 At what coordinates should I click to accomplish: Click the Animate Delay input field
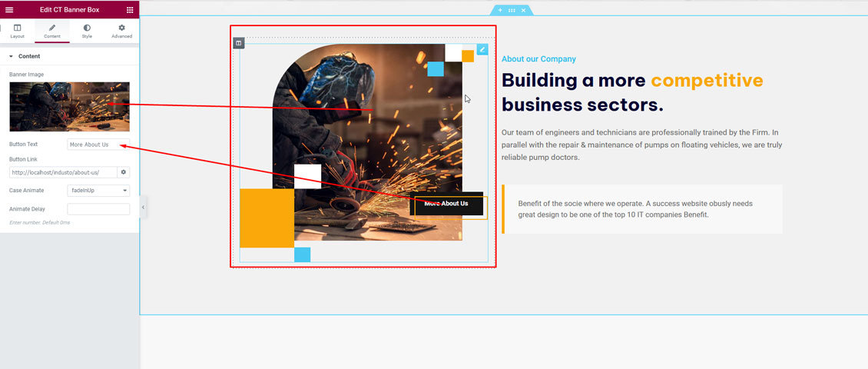pos(98,209)
